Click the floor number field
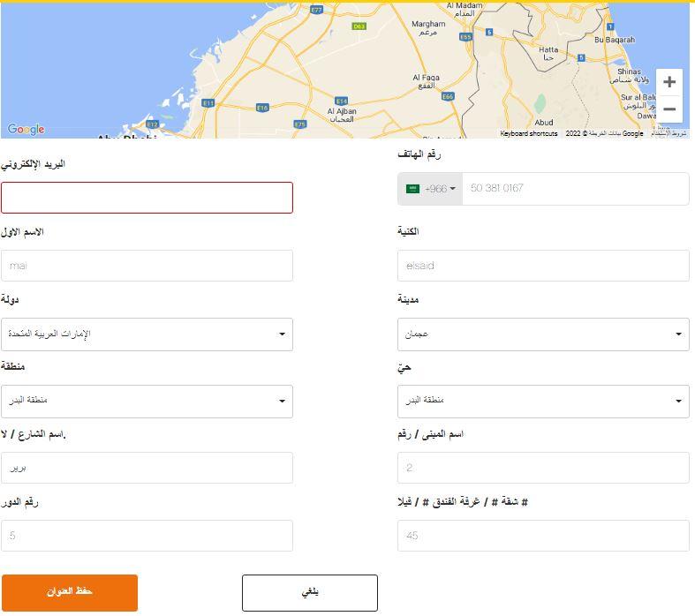Screen dimensions: 695x616 147,536
